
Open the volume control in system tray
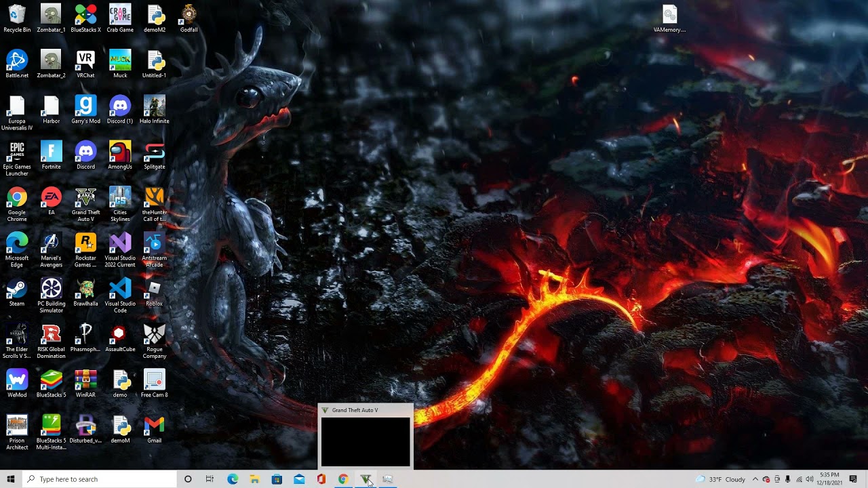(809, 479)
